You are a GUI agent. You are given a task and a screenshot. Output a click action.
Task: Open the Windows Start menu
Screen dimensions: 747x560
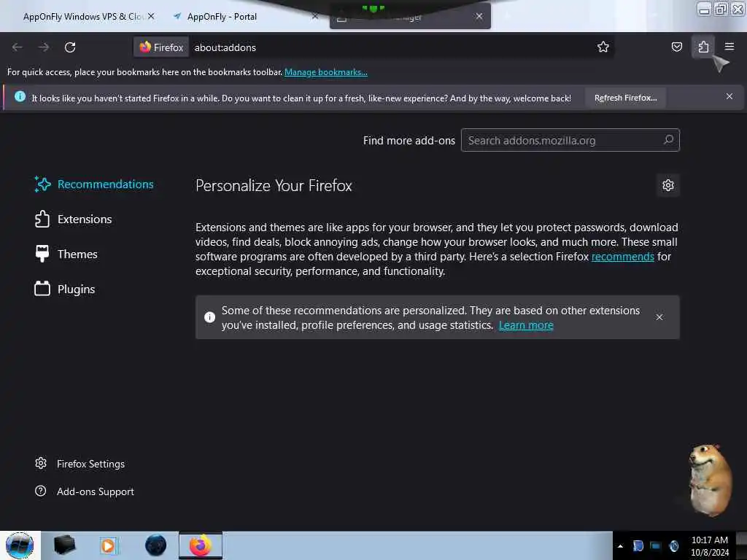(20, 545)
